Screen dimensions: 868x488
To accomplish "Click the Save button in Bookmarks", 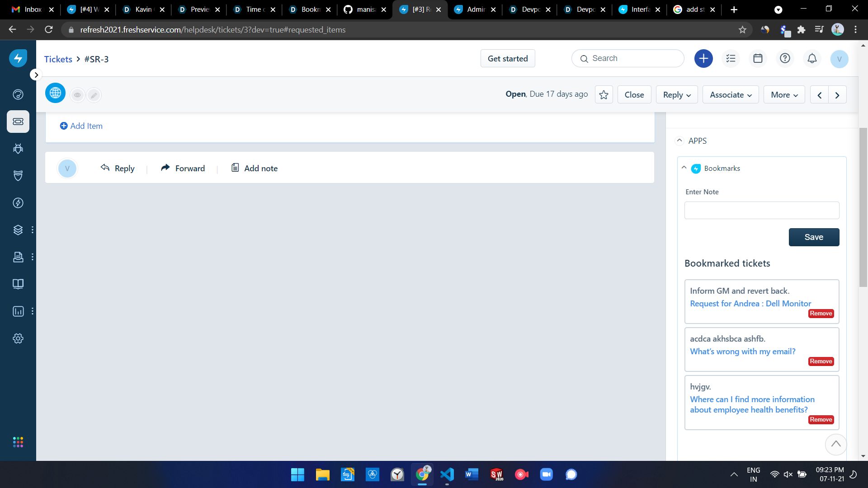I will click(x=813, y=237).
